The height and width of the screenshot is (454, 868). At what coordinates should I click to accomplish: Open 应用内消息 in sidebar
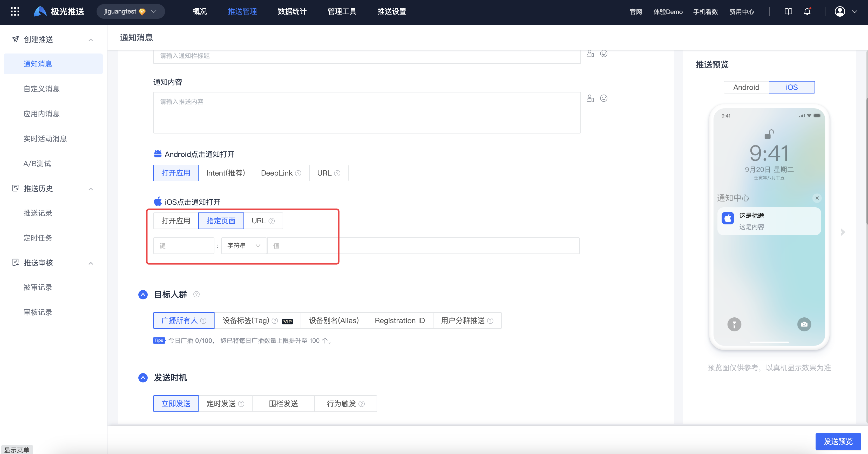tap(42, 114)
